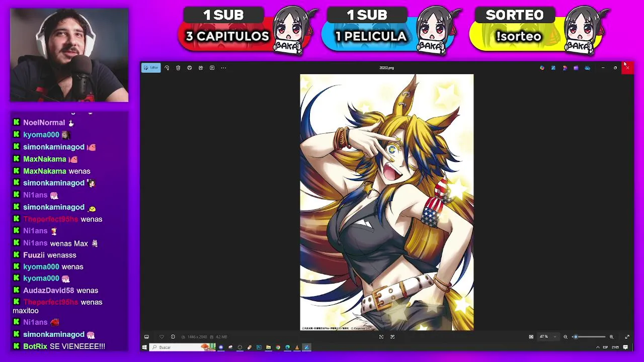This screenshot has height=362, width=644.
Task: Click username NoelNormal in chat
Action: click(44, 123)
